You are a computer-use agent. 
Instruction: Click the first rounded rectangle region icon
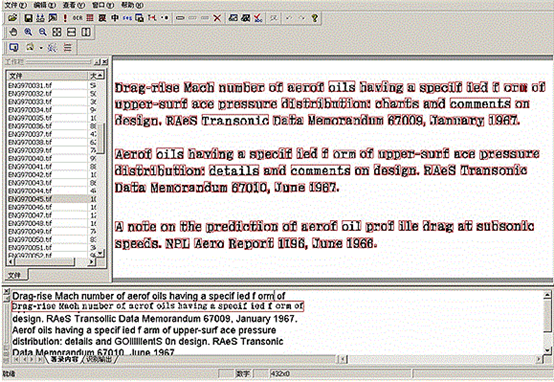coord(180,18)
